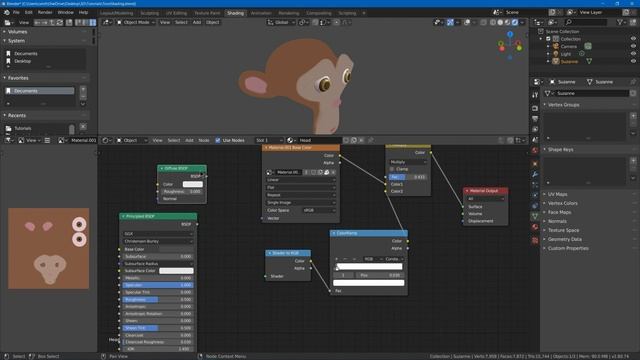Open the Global transform orientation dropdown
Screen dimensions: 640x360
pyautogui.click(x=281, y=22)
